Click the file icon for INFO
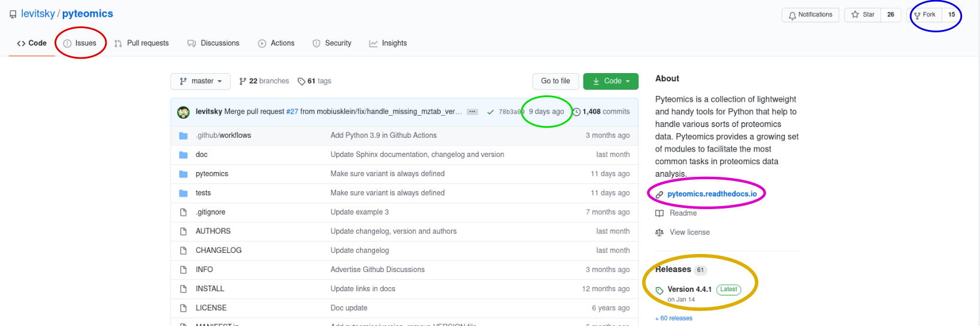Image resolution: width=980 pixels, height=326 pixels. pos(183,270)
